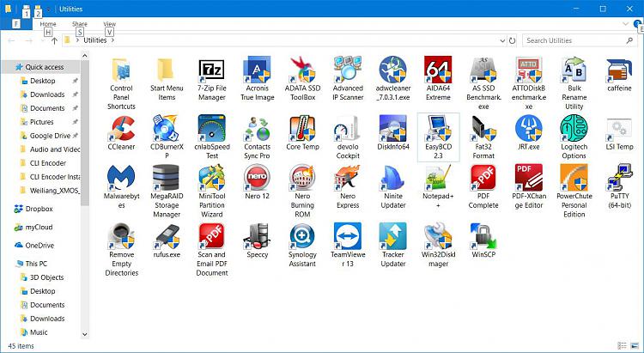
Task: Select the Start Menu Items folder
Action: [x=167, y=70]
